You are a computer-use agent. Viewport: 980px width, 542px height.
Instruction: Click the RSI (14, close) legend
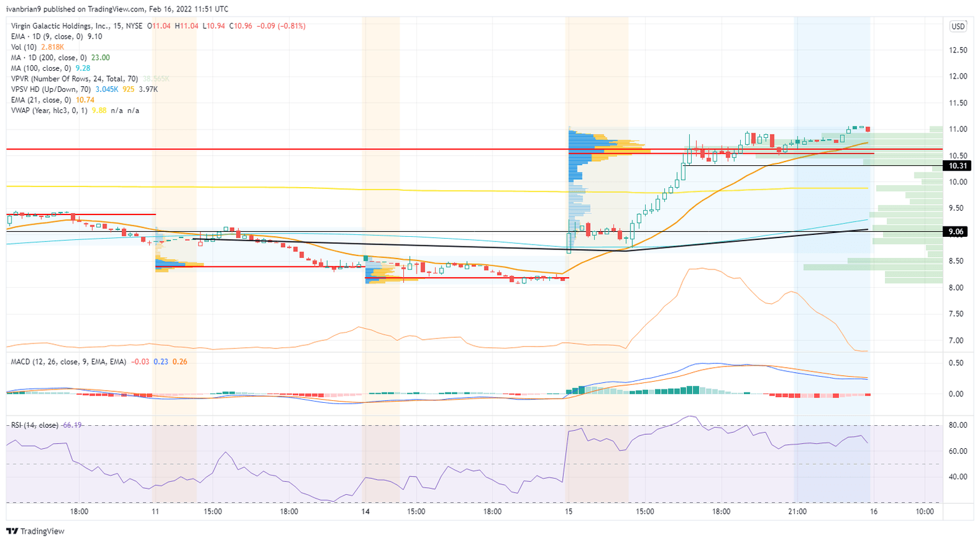34,425
